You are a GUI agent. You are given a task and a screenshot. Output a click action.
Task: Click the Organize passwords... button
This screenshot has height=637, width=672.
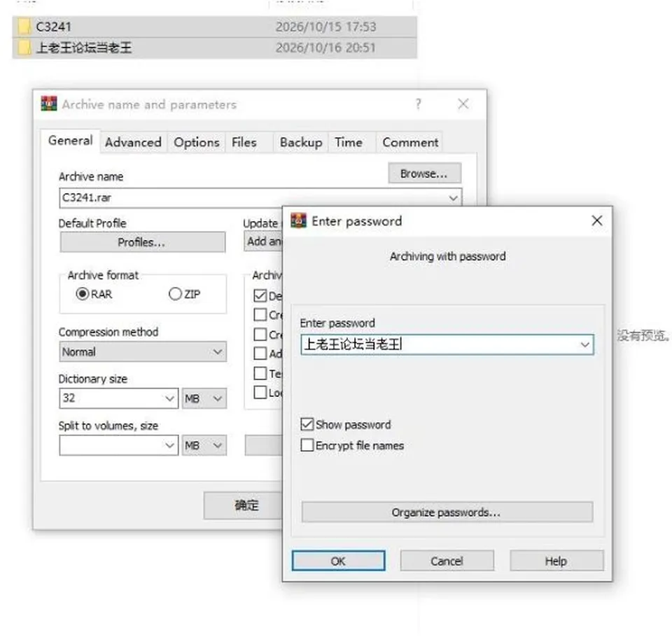click(x=447, y=512)
